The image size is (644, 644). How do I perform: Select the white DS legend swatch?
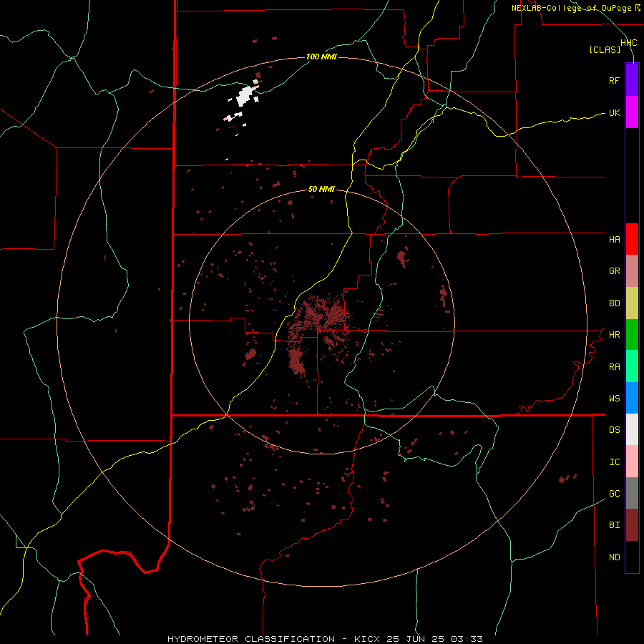coord(632,429)
